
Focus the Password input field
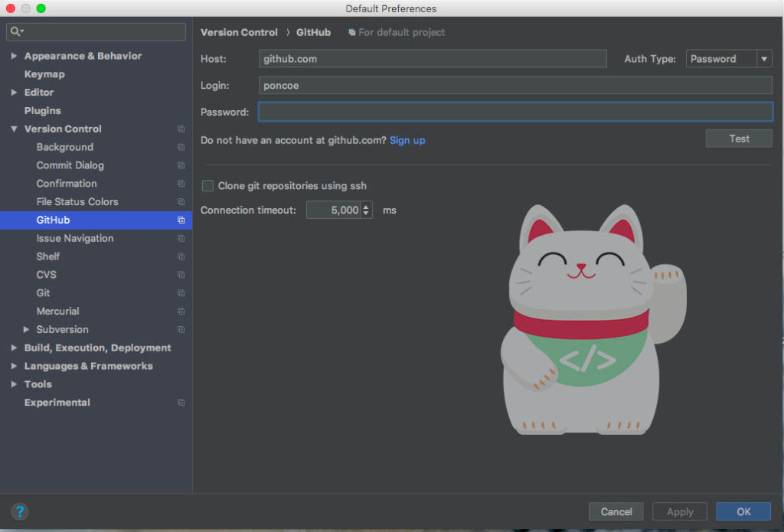[x=515, y=112]
